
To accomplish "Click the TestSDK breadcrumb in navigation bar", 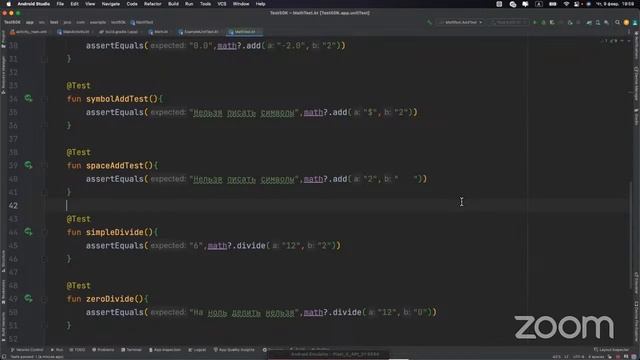I will (x=12, y=22).
